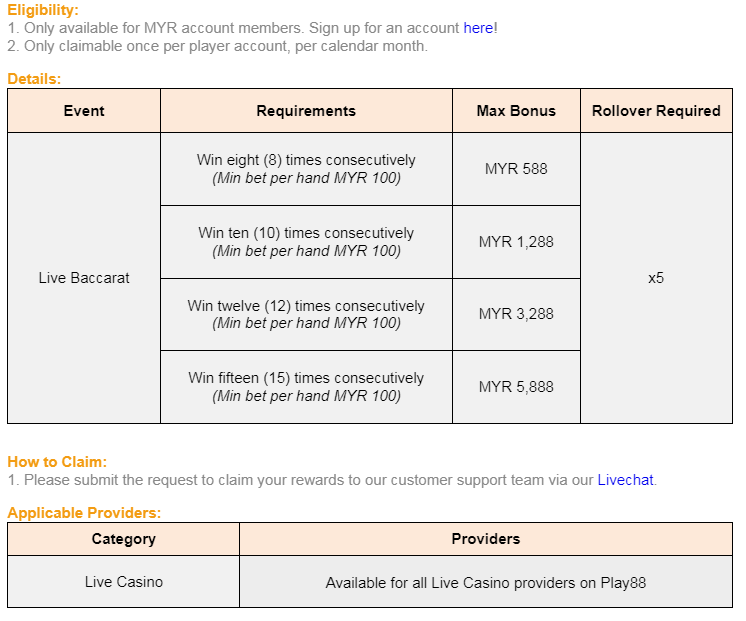This screenshot has width=746, height=621.
Task: Click the 'Win fifteen (15) times consecutively' row
Action: [306, 387]
